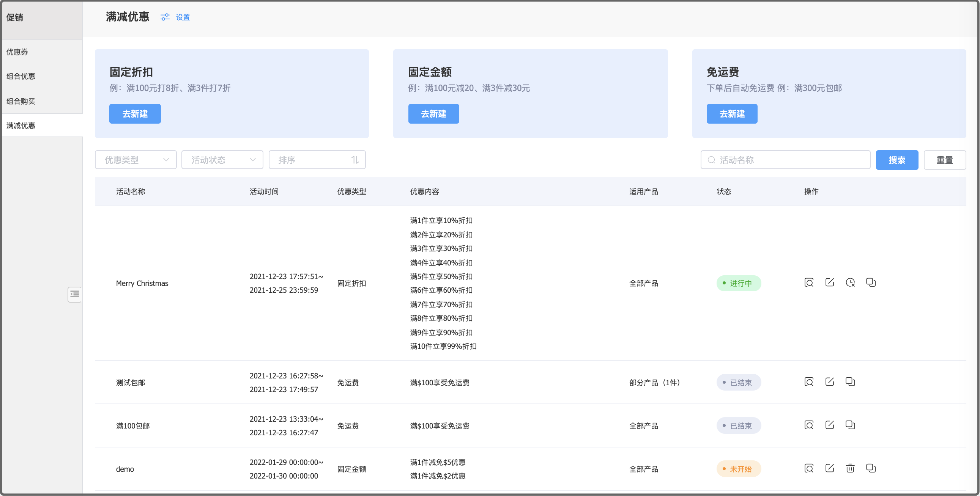Preview details of the Merry Christmas promotion
Viewport: 980px width, 496px height.
coord(809,283)
